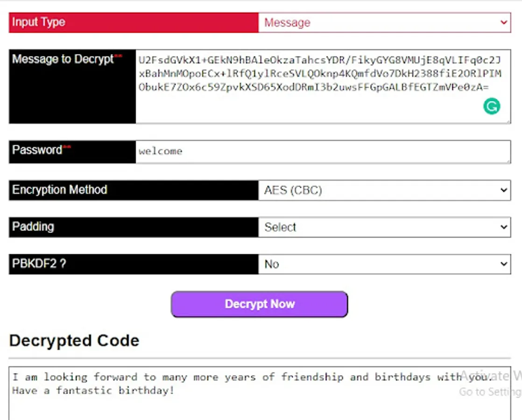This screenshot has width=522, height=420.
Task: Click the black Password label
Action: click(x=37, y=150)
